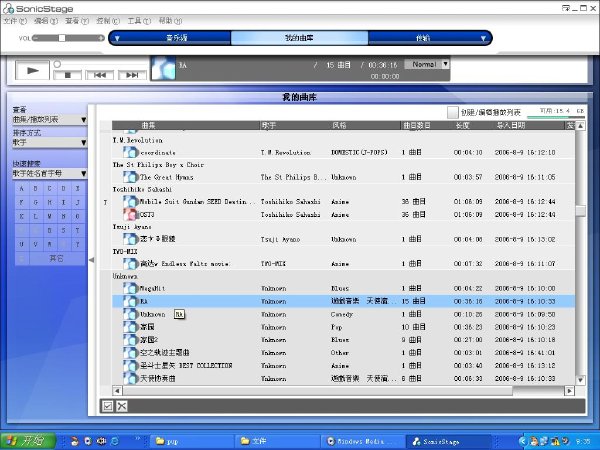600x450 pixels.
Task: Click The Great Hymns album icon
Action: (x=130, y=177)
